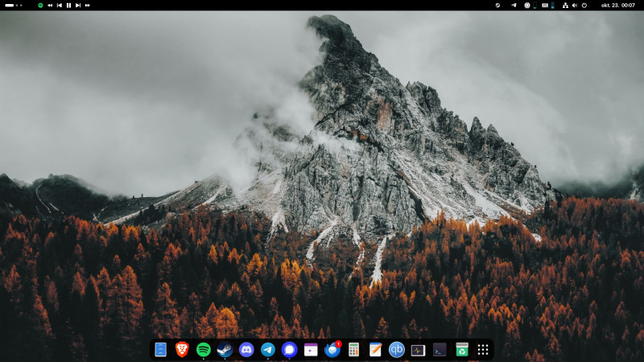The image size is (644, 362).
Task: Open the power menu icon
Action: point(584,6)
